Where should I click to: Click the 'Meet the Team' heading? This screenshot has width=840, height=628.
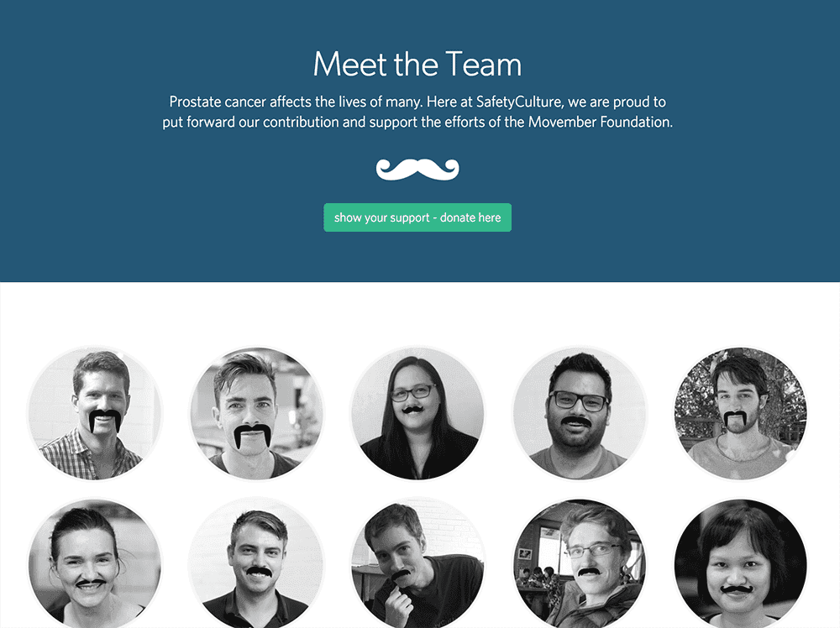(417, 65)
